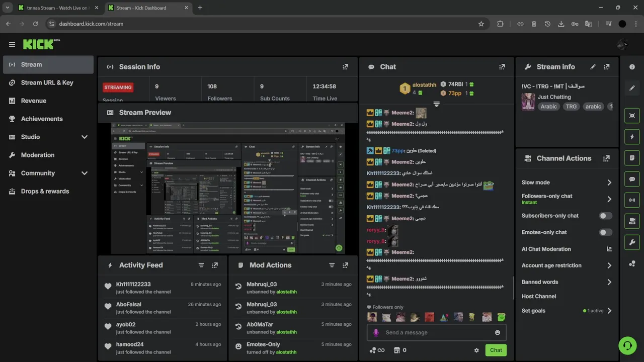The height and width of the screenshot is (362, 644).
Task: Pop out the Activity Feed panel
Action: point(215,265)
